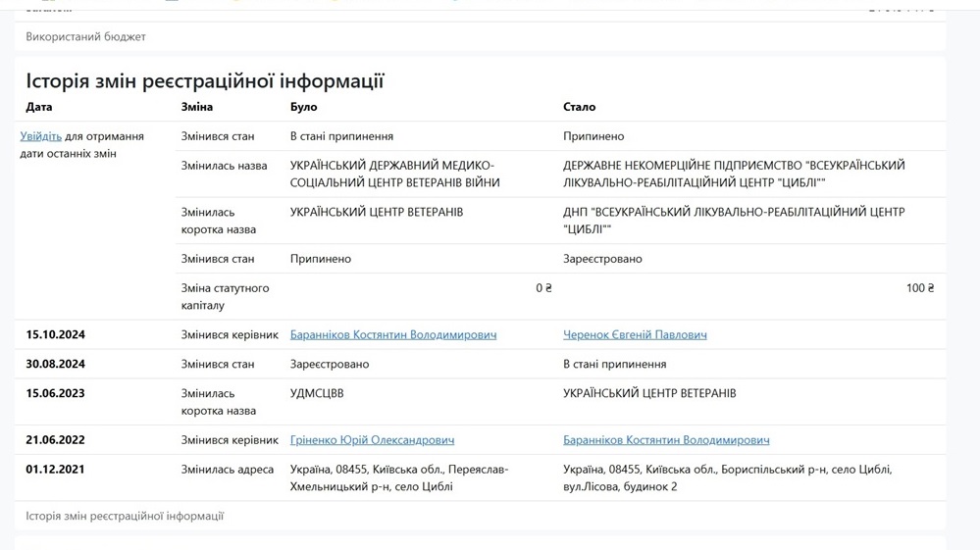Image resolution: width=980 pixels, height=550 pixels.
Task: Open 'Гріненко Юрій Олександрович' link
Action: (x=372, y=440)
